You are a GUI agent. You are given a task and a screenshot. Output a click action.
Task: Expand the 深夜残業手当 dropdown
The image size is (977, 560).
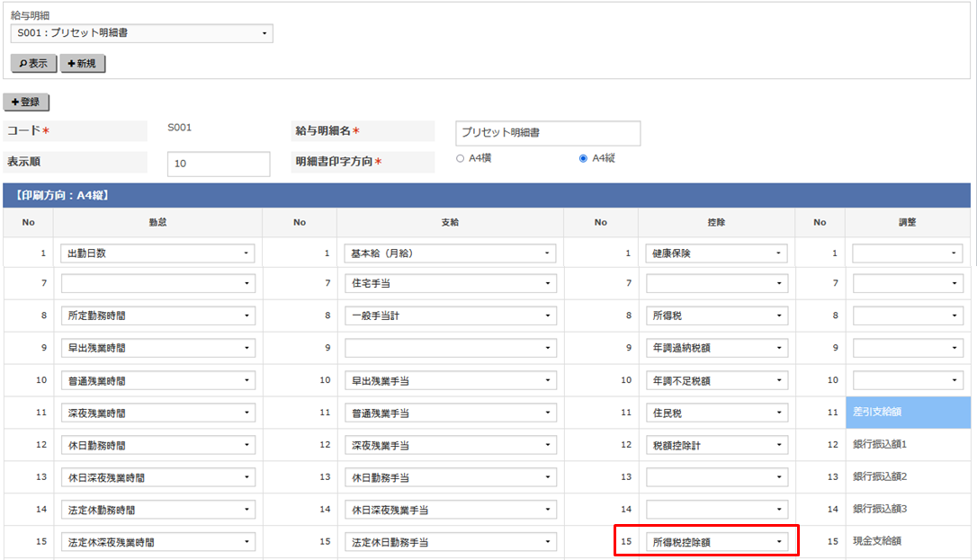click(x=449, y=445)
